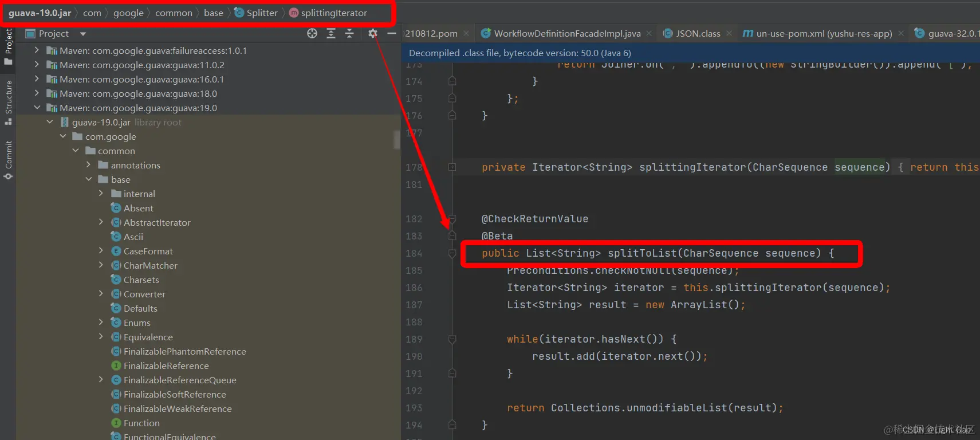The width and height of the screenshot is (980, 440).
Task: Expand folded splittingIterator method at line 178
Action: point(452,167)
